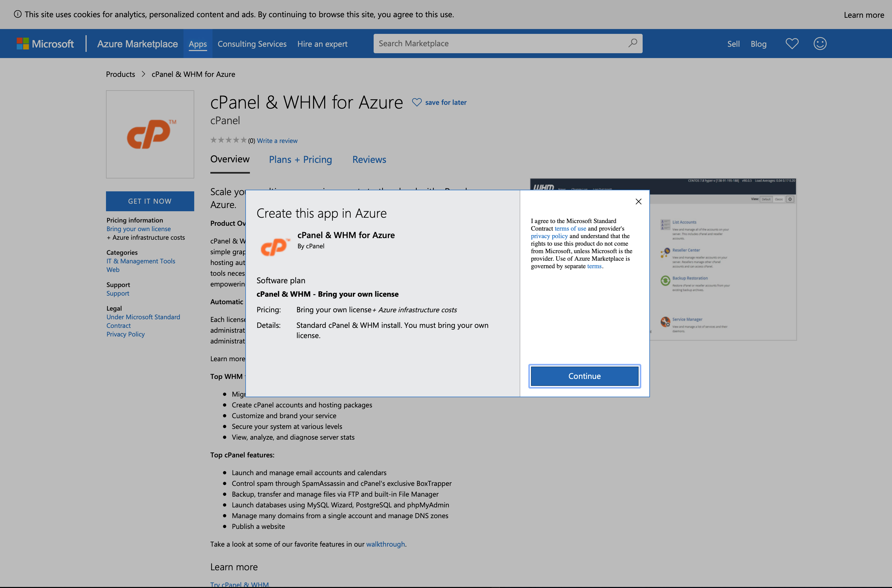Viewport: 892px width, 588px height.
Task: Click the save for later heart icon
Action: 416,102
